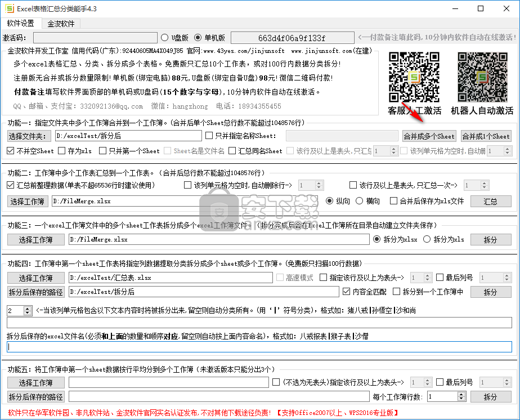
Task: Click the D:/FileMerge.xlsx path field in 功能三
Action: tap(219, 239)
